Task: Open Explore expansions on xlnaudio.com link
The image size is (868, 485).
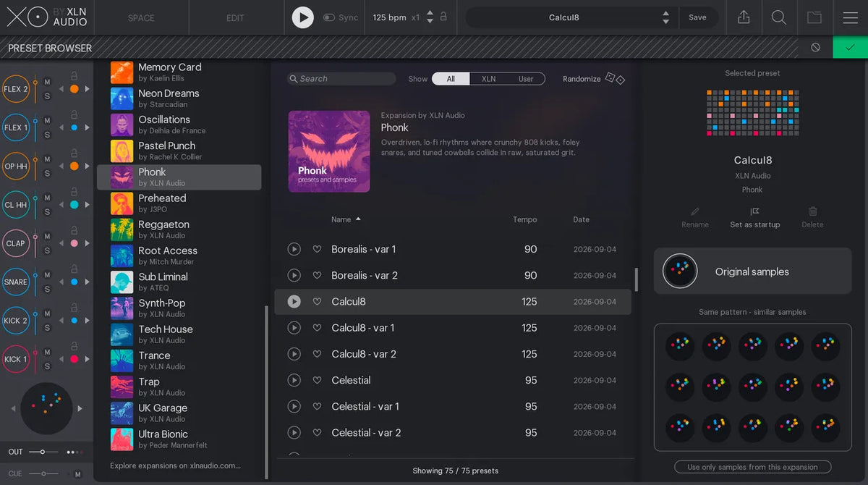Action: [x=176, y=465]
